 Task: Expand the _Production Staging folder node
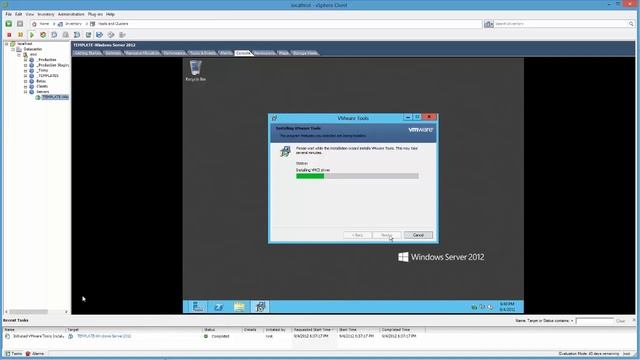point(25,65)
